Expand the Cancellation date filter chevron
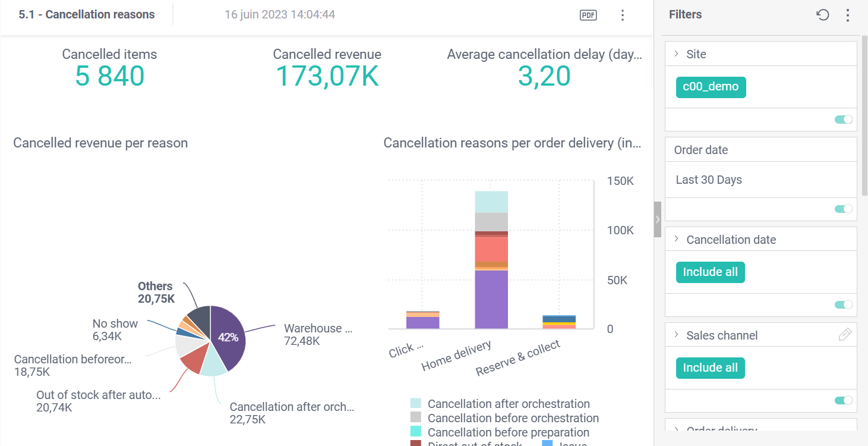 [677, 239]
